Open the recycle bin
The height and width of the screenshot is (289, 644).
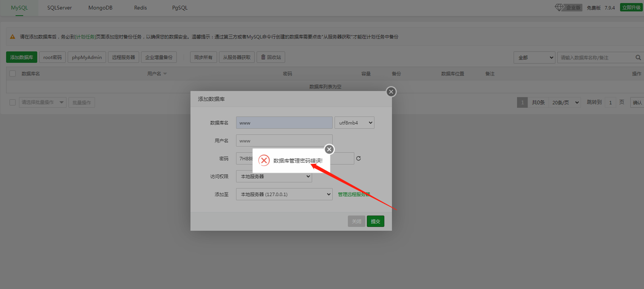coord(271,57)
